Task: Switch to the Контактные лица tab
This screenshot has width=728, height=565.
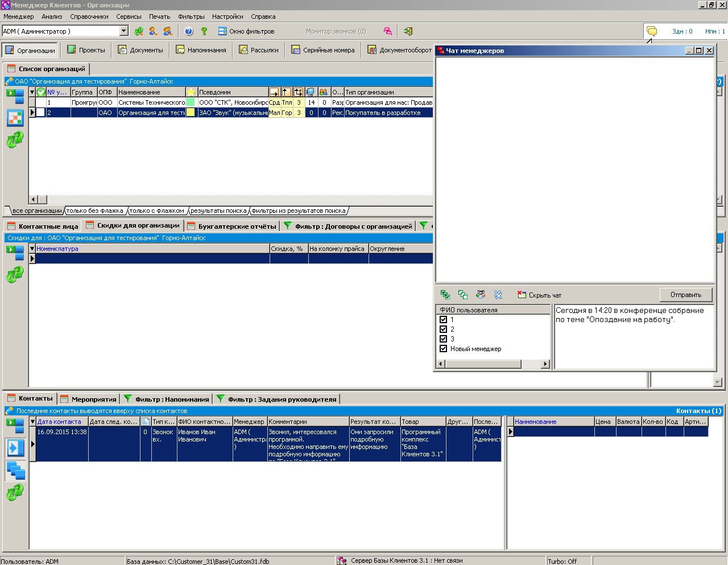Action: pos(43,226)
